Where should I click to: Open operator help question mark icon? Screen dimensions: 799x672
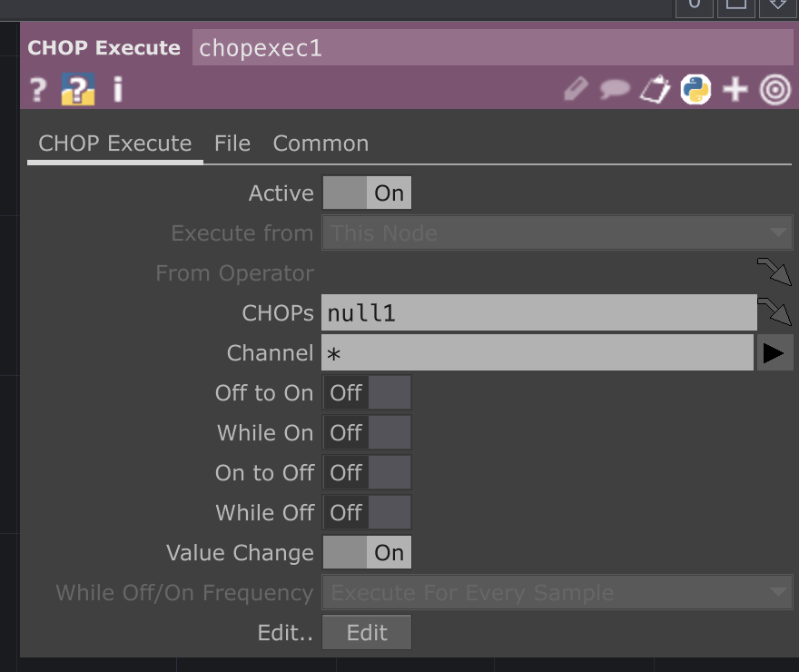[x=37, y=89]
